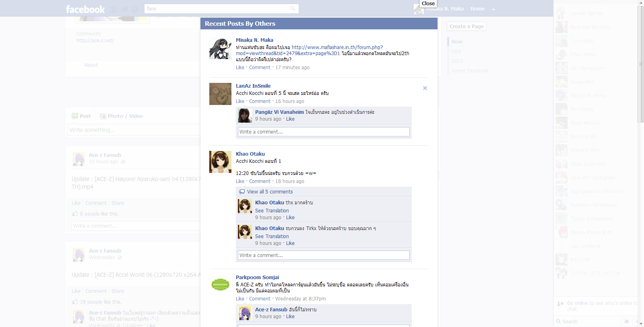Like the Khao Otaku post
Image resolution: width=644 pixels, height=327 pixels.
[240, 181]
